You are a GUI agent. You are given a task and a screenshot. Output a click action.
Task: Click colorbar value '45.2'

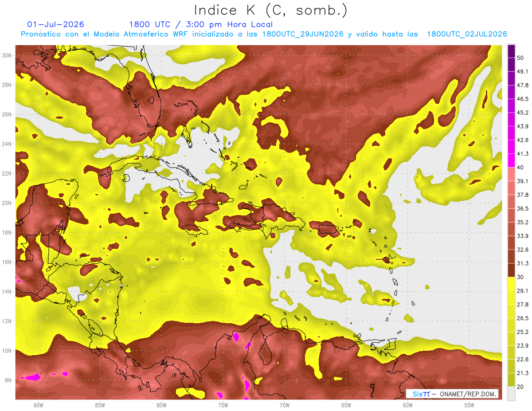click(524, 113)
